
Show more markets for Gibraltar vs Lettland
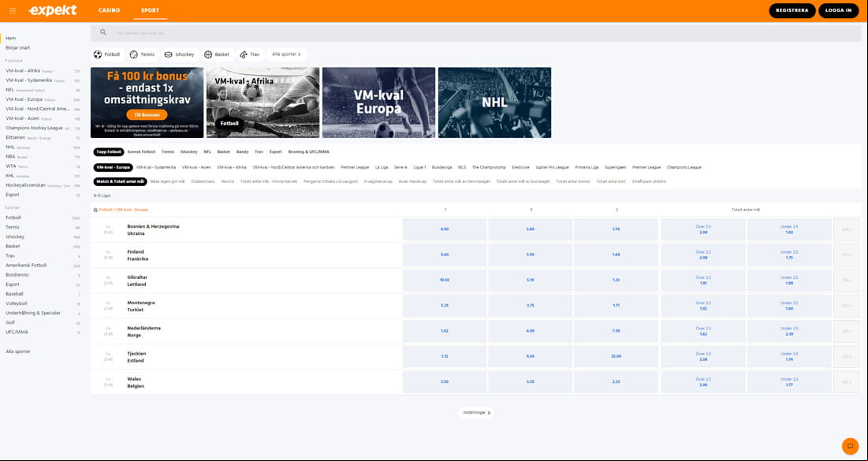coord(847,280)
